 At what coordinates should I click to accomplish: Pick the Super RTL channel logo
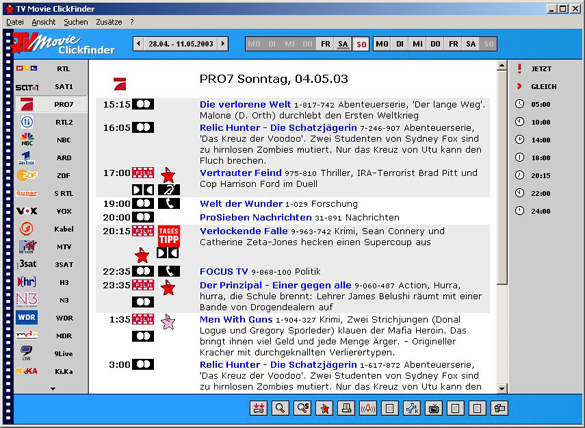tap(27, 193)
